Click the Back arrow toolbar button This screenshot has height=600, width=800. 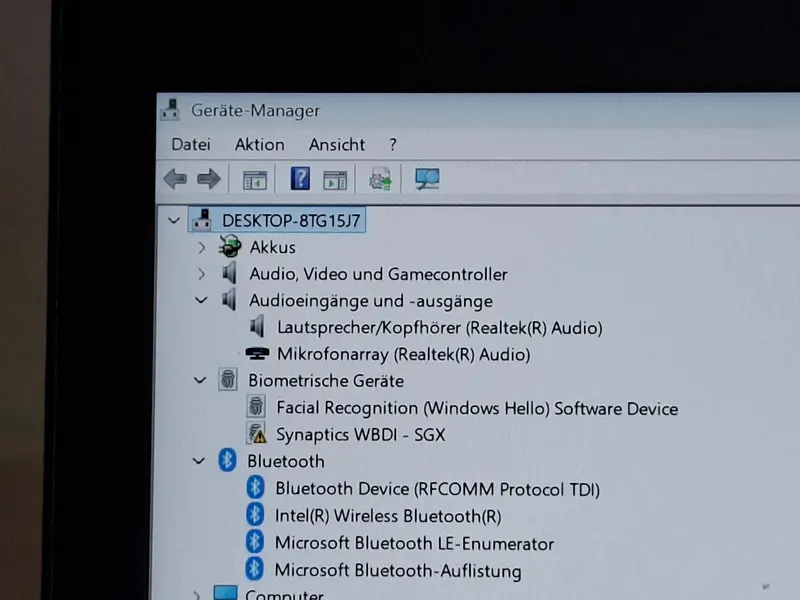click(175, 179)
